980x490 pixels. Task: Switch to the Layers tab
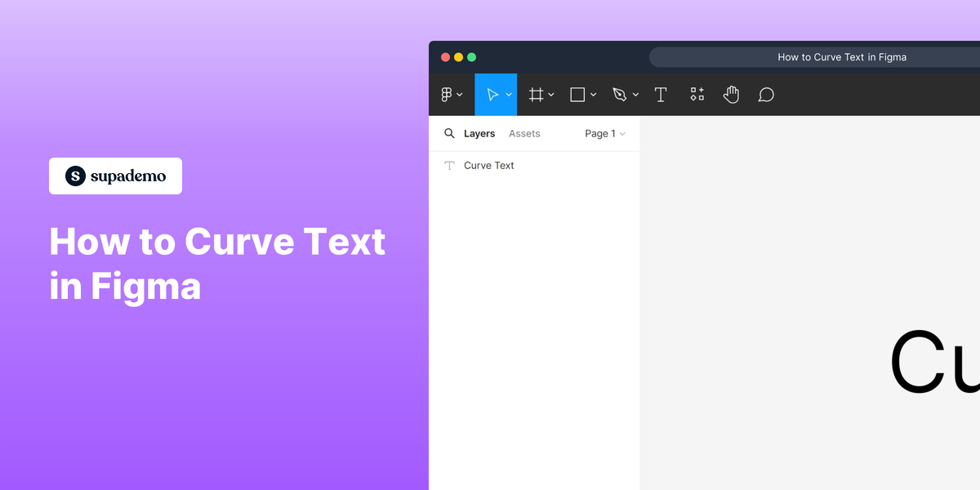(480, 133)
